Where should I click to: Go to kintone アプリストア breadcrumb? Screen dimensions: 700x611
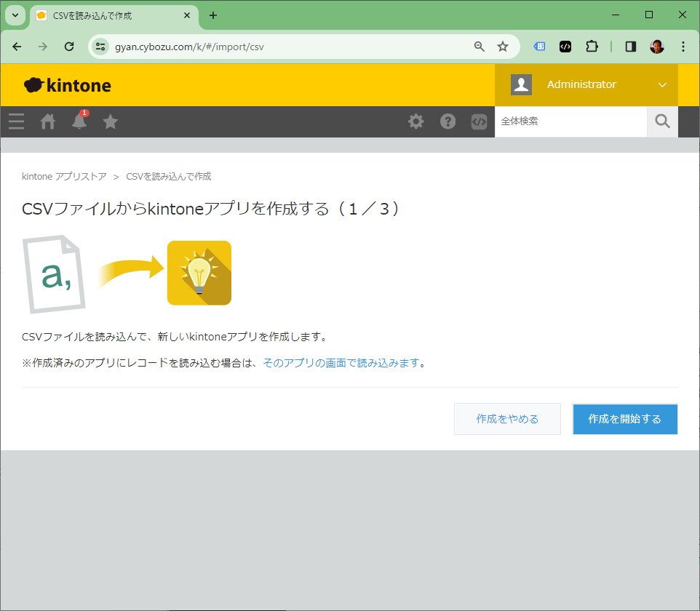coord(64,177)
